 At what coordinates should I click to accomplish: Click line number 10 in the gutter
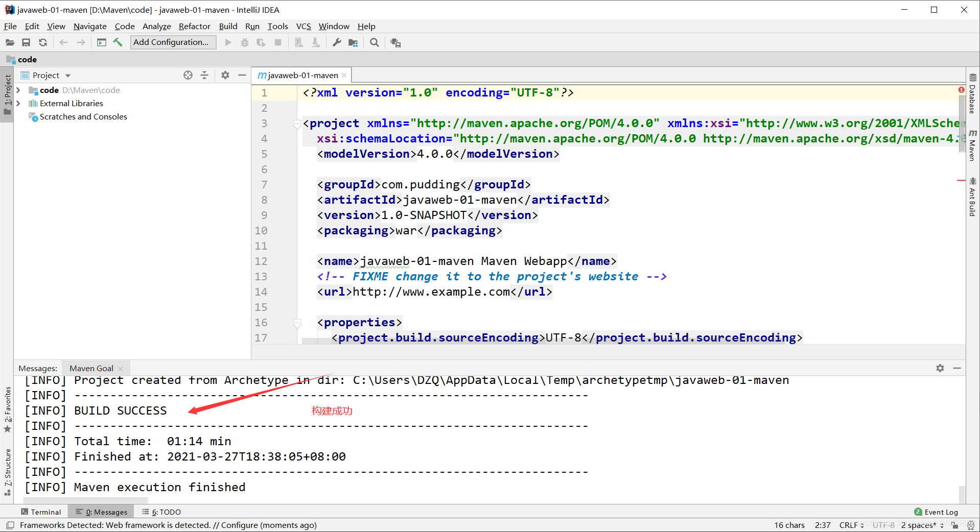point(261,231)
